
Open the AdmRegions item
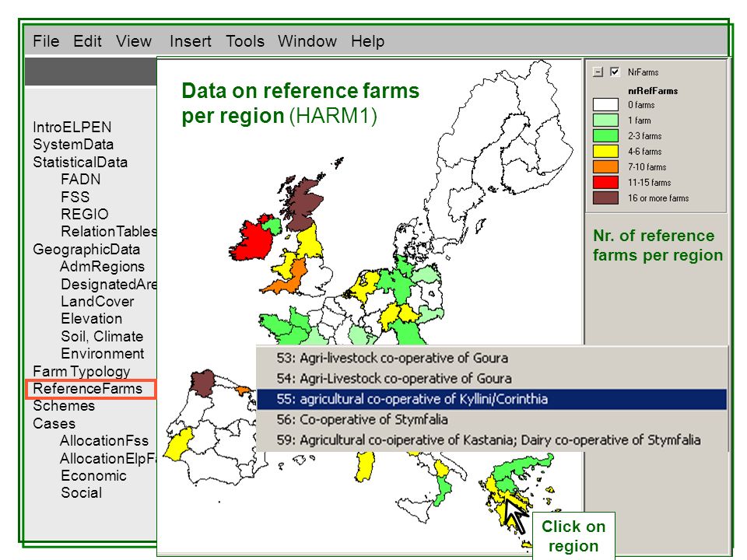coord(102,267)
